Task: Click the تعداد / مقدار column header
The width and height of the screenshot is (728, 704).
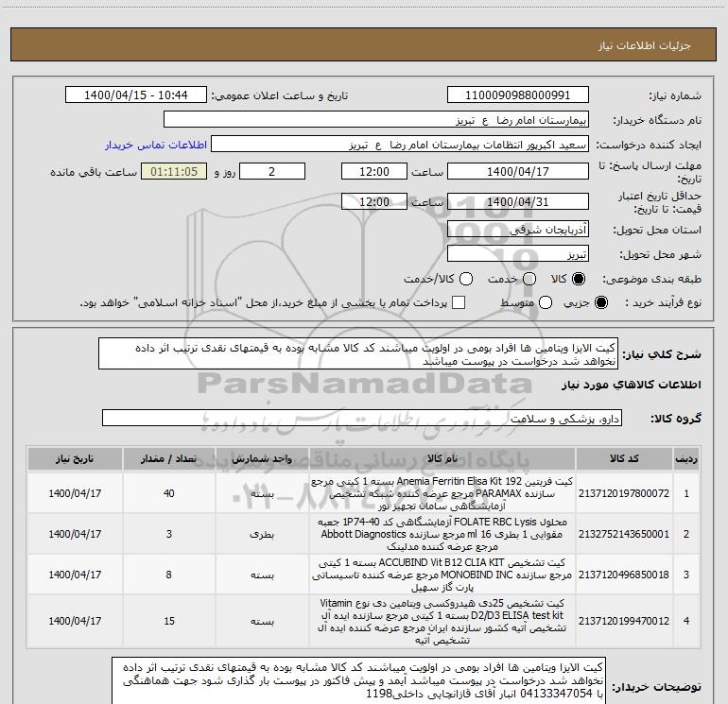Action: point(168,459)
